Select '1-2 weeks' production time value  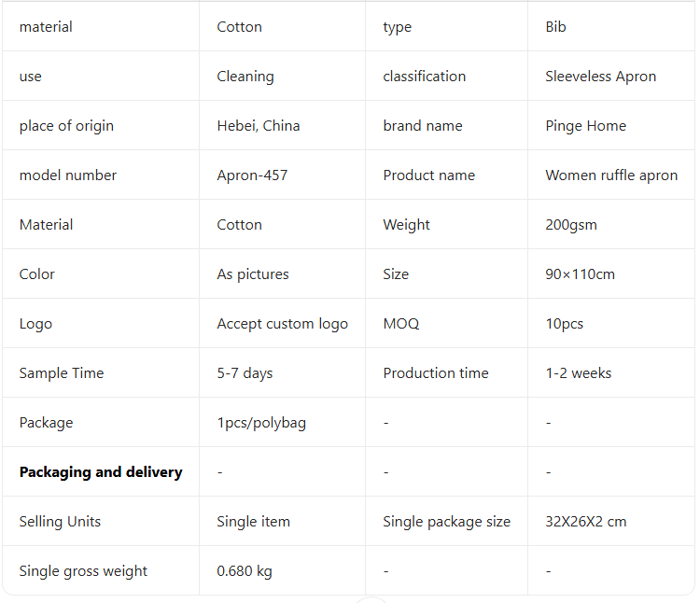(578, 373)
